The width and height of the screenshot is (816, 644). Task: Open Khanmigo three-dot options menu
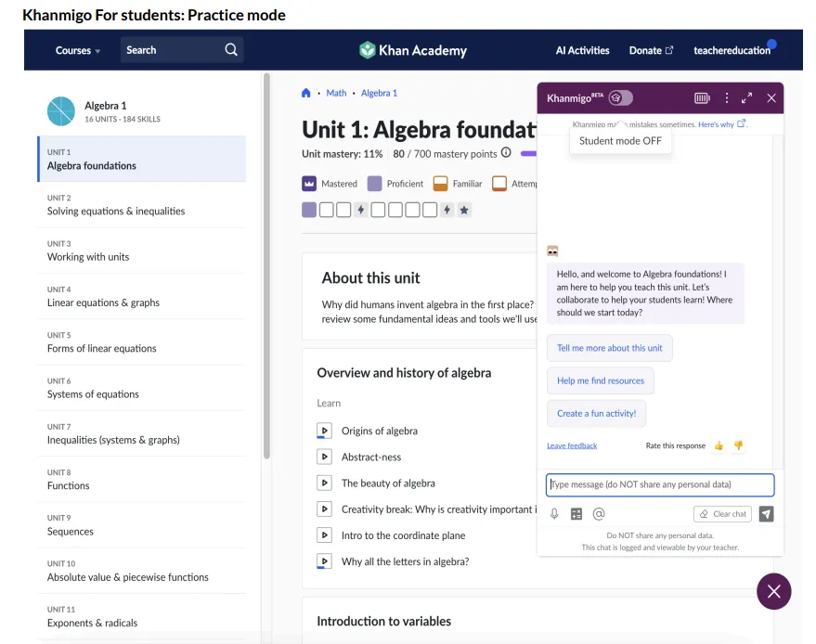point(727,98)
